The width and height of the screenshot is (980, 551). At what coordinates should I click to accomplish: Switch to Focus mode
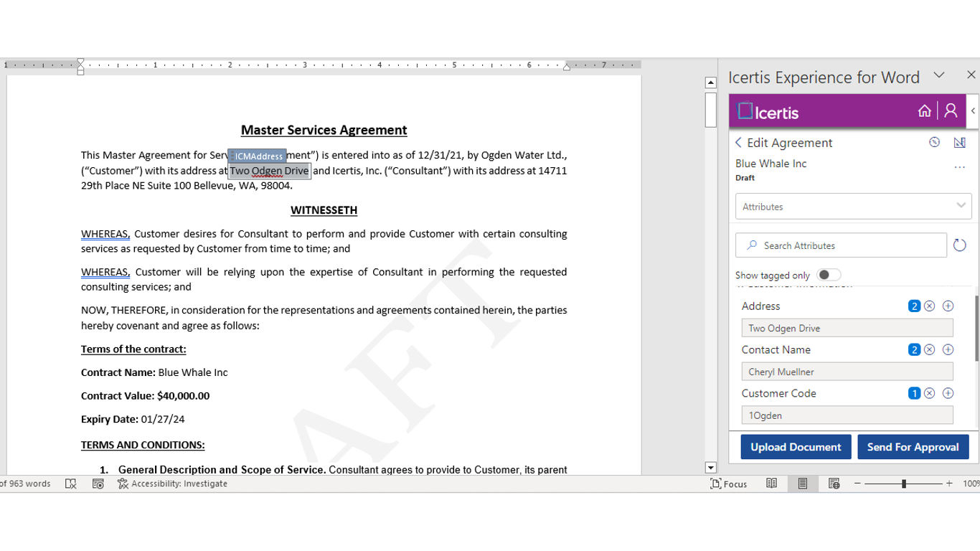click(x=728, y=484)
